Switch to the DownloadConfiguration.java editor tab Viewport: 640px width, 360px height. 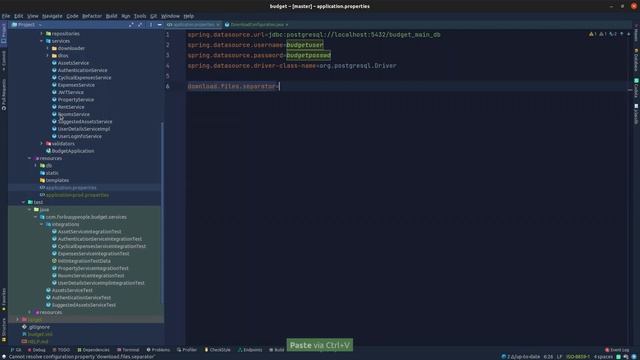[257, 25]
